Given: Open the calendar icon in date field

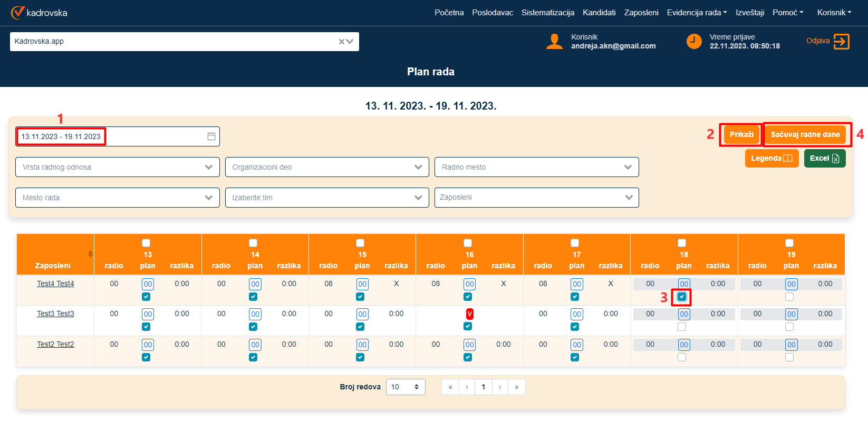Looking at the screenshot, I should 211,136.
